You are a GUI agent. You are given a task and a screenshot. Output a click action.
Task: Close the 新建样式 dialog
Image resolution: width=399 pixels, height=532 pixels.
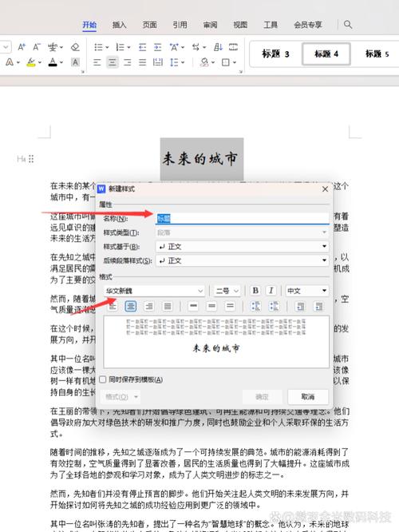(x=325, y=189)
